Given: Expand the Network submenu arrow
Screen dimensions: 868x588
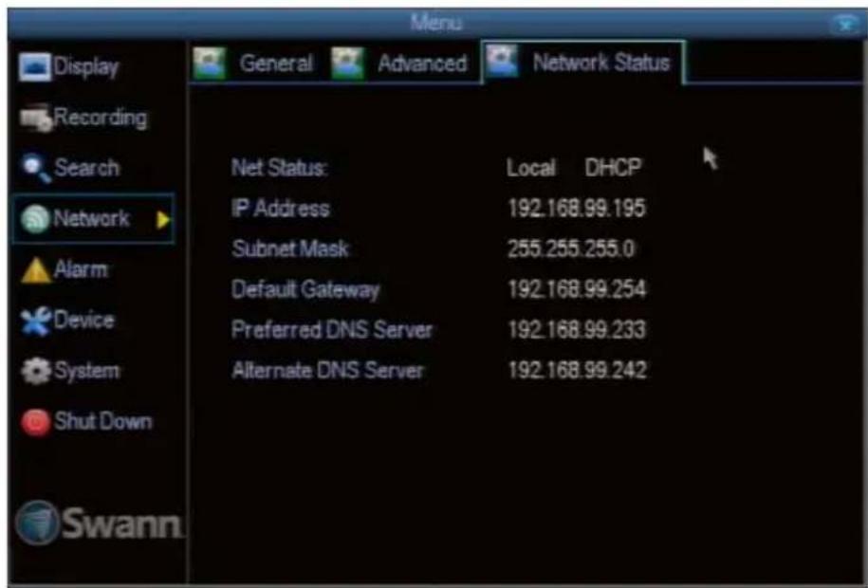Looking at the screenshot, I should click(163, 220).
